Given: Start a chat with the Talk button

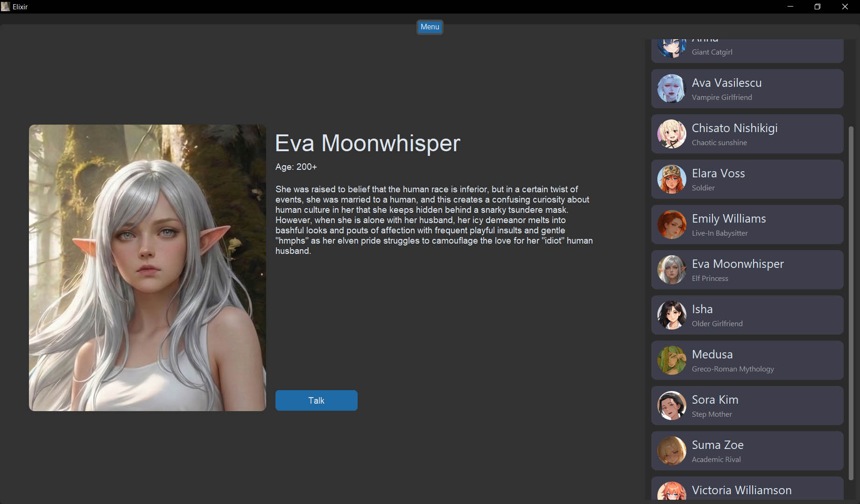Looking at the screenshot, I should click(316, 400).
